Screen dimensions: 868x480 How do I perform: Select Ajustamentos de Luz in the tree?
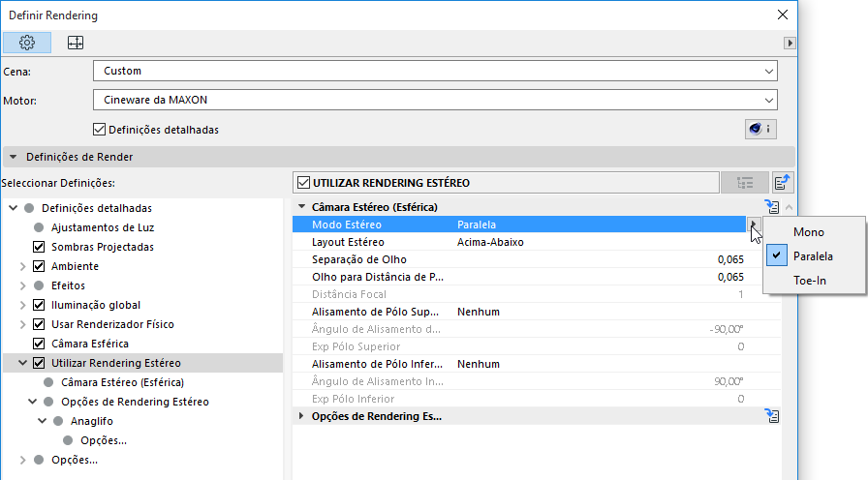pos(103,227)
